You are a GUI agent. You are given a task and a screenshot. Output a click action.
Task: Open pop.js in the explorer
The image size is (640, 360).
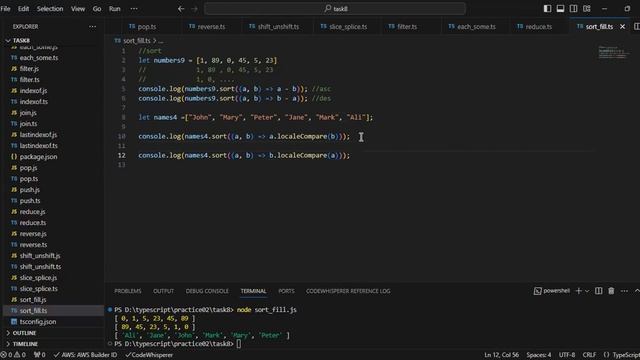[28, 168]
